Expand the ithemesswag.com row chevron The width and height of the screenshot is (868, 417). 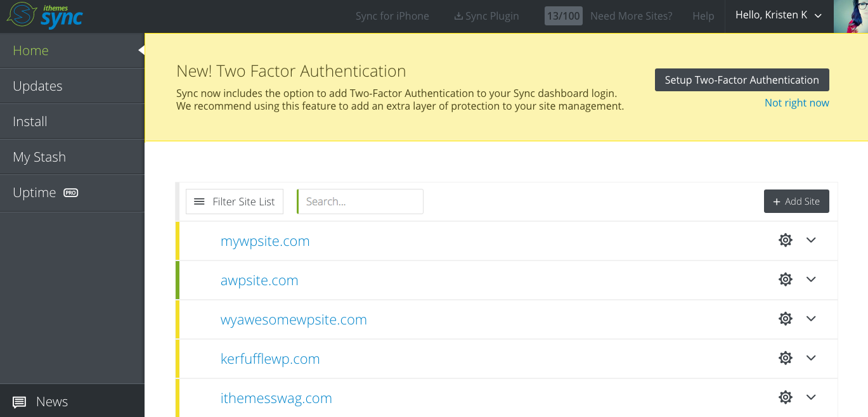point(811,397)
